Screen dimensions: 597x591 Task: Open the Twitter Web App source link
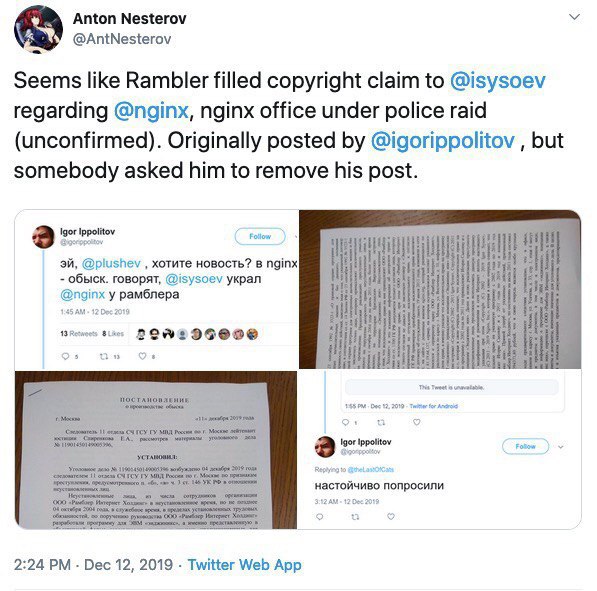tap(244, 564)
